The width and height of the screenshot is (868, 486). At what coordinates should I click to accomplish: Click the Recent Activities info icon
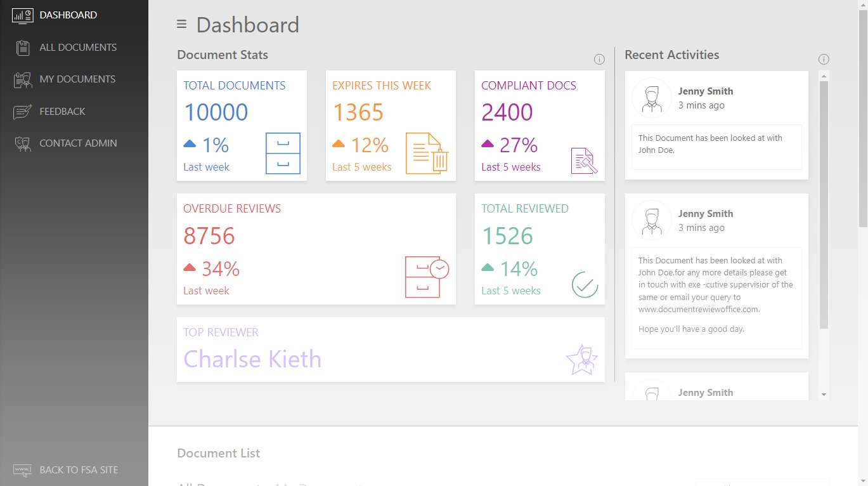824,59
